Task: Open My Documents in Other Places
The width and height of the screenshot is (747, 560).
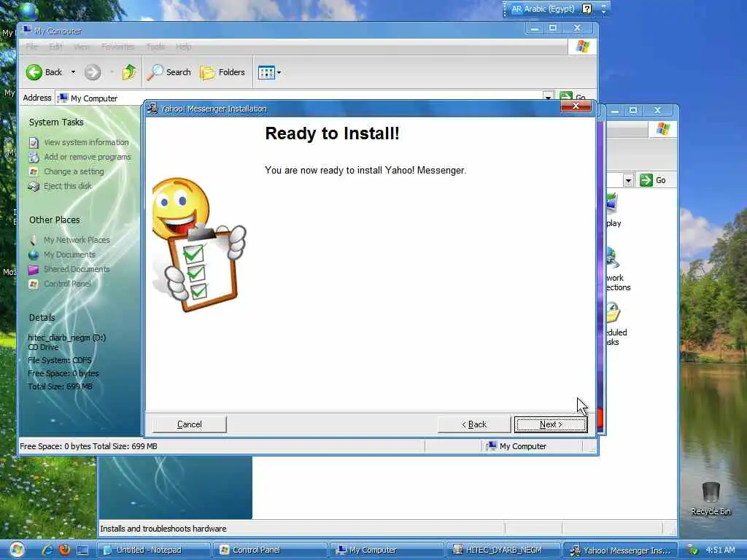Action: pos(69,254)
